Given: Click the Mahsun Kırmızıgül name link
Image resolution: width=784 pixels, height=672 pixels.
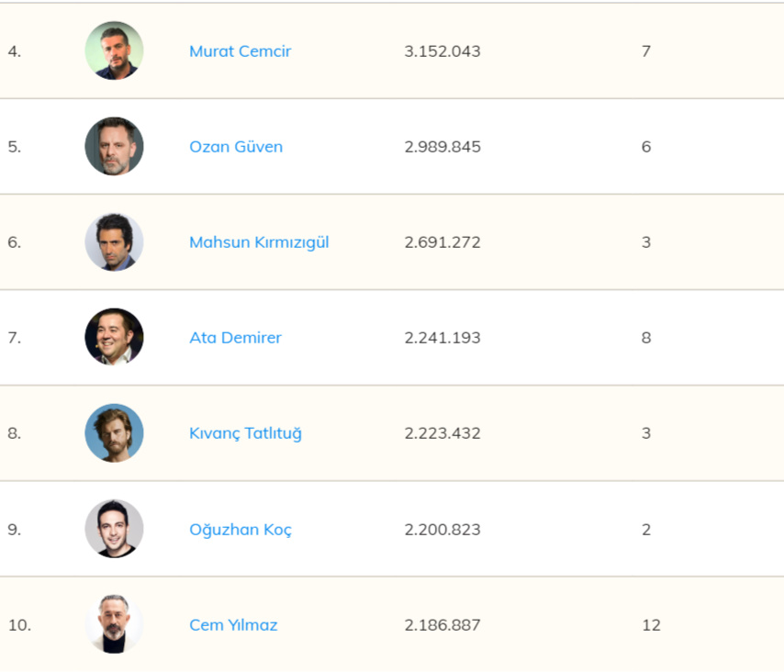Looking at the screenshot, I should 259,242.
